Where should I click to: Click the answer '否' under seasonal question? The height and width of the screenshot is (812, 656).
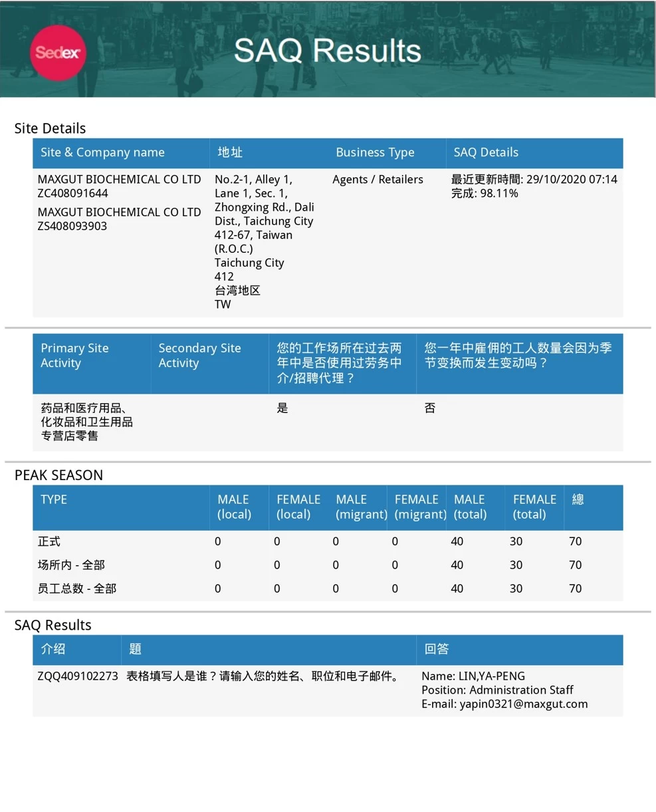pos(430,408)
